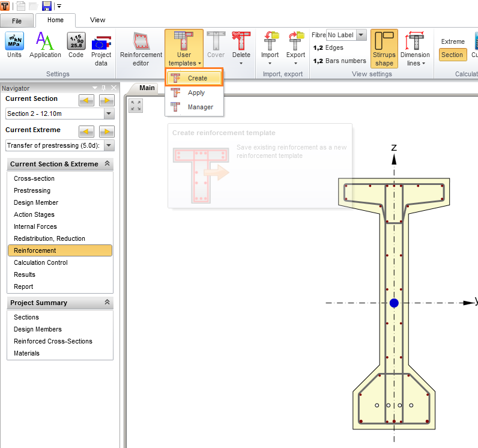Toggle Bars numbers display
This screenshot has width=478, height=448.
[340, 61]
